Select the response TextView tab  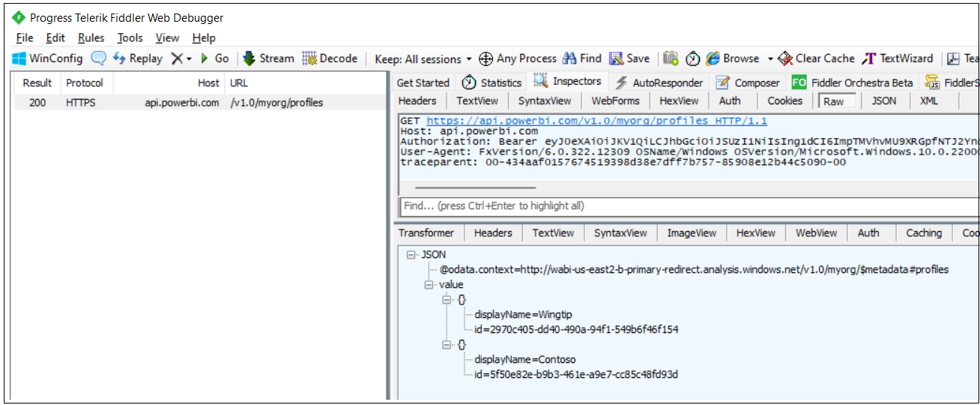[x=553, y=232]
